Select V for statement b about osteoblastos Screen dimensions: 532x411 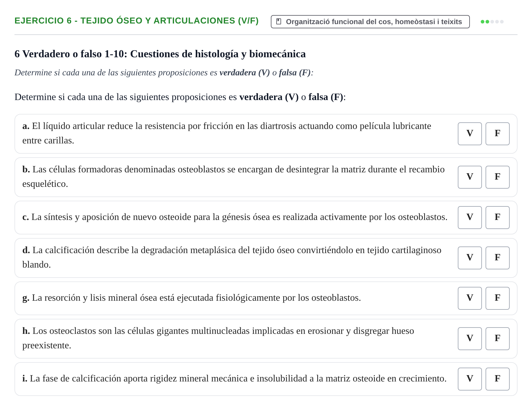[x=470, y=177]
